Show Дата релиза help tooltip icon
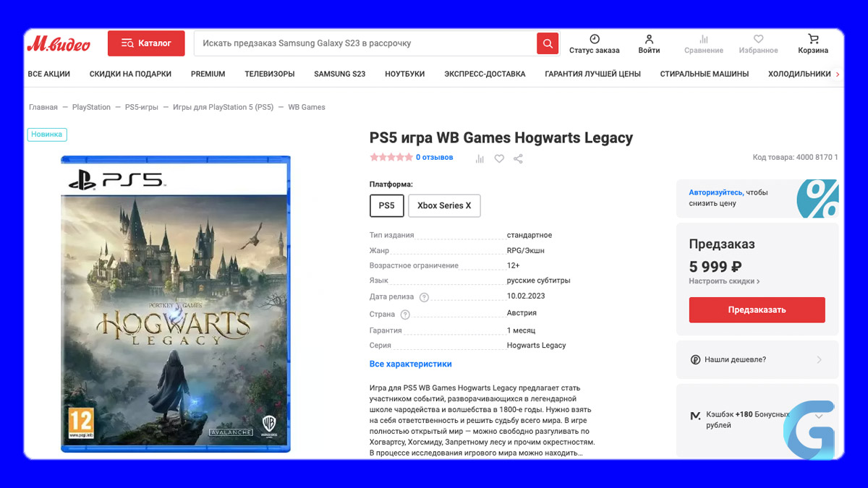This screenshot has width=868, height=488. tap(425, 297)
